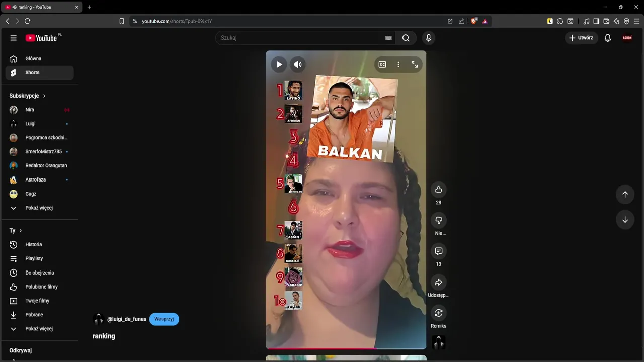Go to the YouTube logo home page
644x362 pixels.
click(41, 38)
